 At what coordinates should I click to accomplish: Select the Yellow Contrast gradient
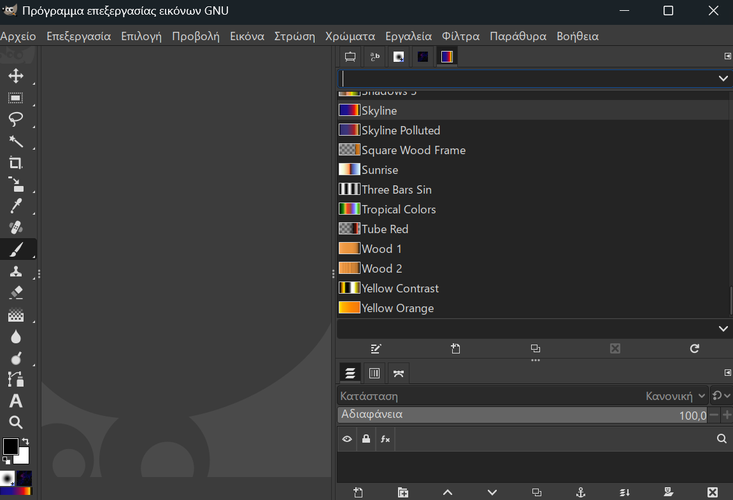point(399,288)
